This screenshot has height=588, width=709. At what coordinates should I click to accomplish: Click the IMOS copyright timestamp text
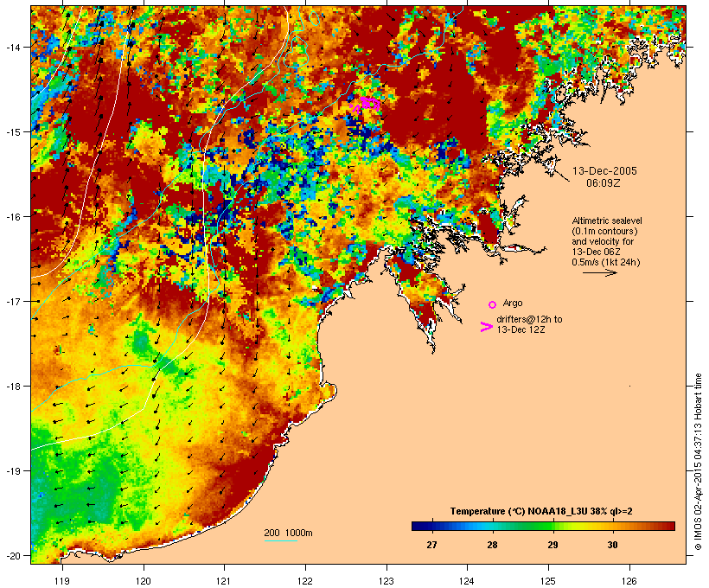tap(698, 462)
